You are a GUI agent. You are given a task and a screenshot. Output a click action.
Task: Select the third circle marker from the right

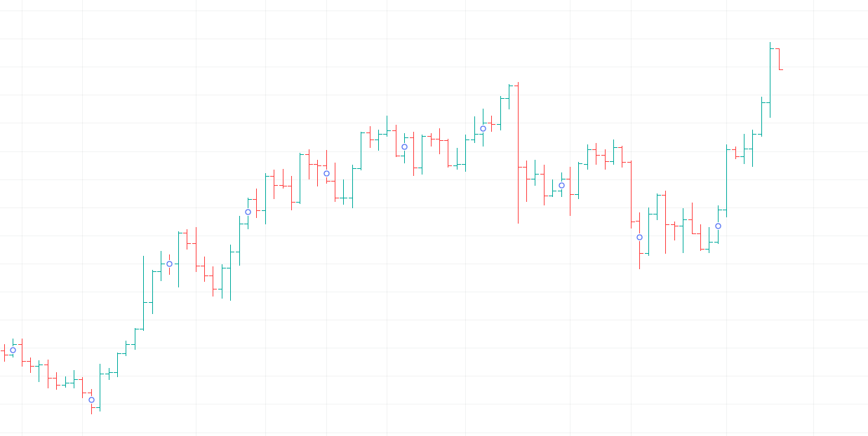tap(561, 185)
